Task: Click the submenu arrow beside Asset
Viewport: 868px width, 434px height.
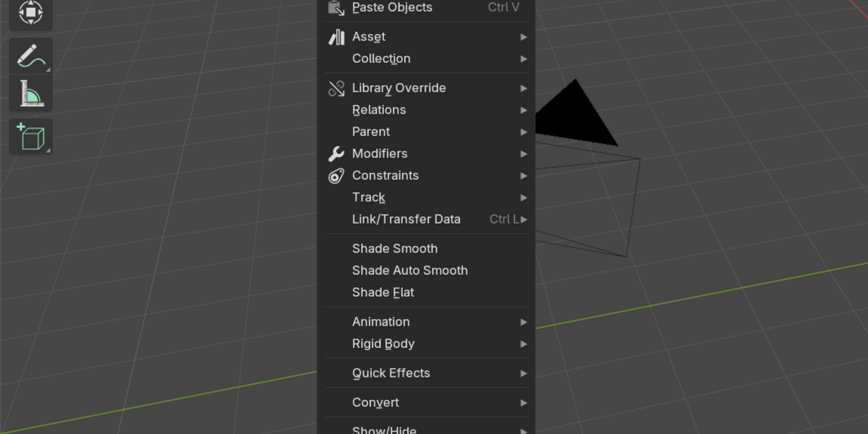Action: coord(524,37)
